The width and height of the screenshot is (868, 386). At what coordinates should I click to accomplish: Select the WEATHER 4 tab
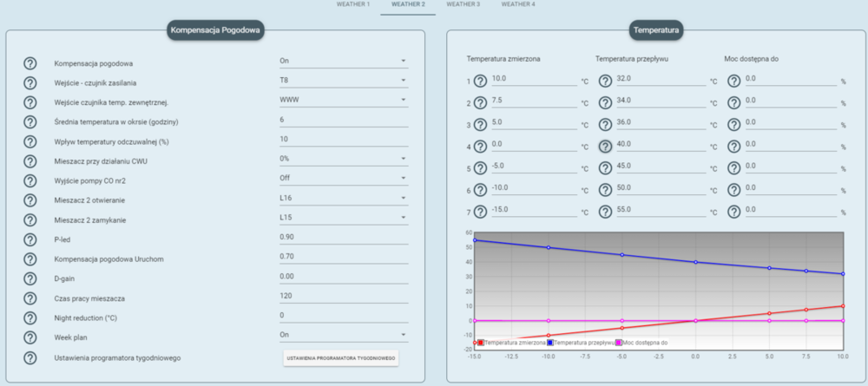click(518, 4)
